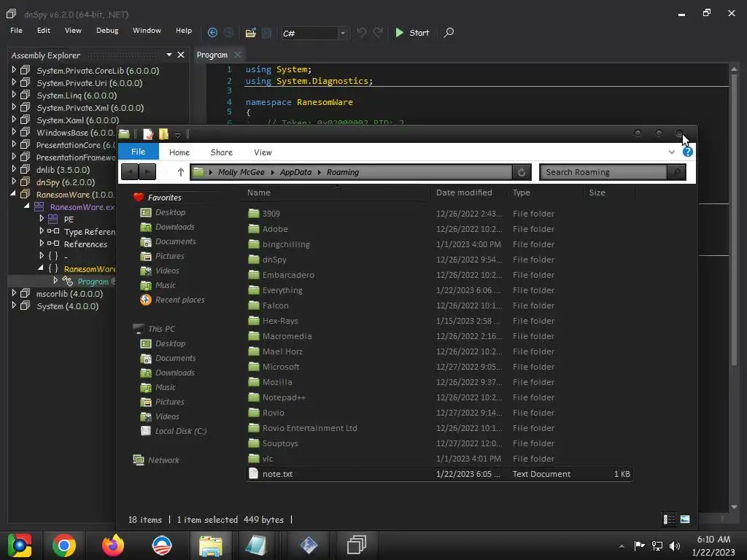Click Explorer forward navigation button
This screenshot has height=560, width=747.
point(147,172)
